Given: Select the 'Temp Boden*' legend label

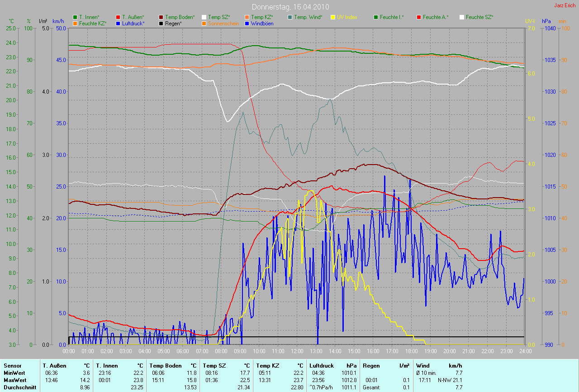Looking at the screenshot, I should tap(180, 17).
